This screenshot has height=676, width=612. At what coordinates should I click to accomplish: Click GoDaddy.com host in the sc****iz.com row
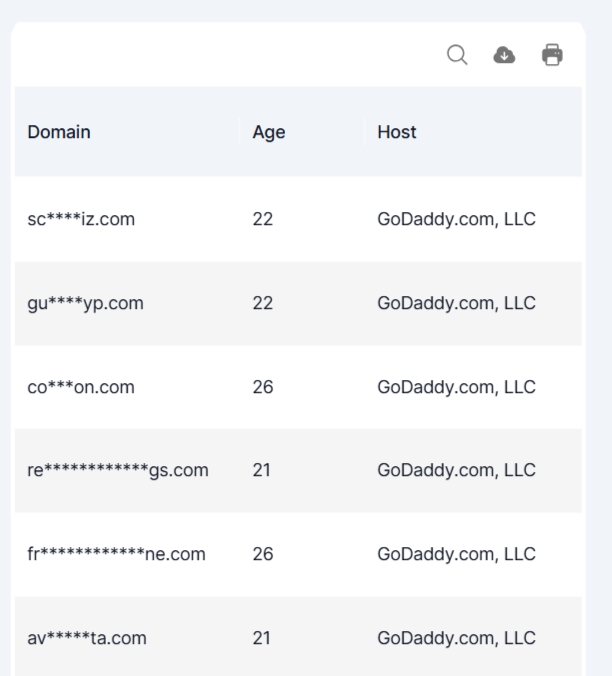[456, 219]
